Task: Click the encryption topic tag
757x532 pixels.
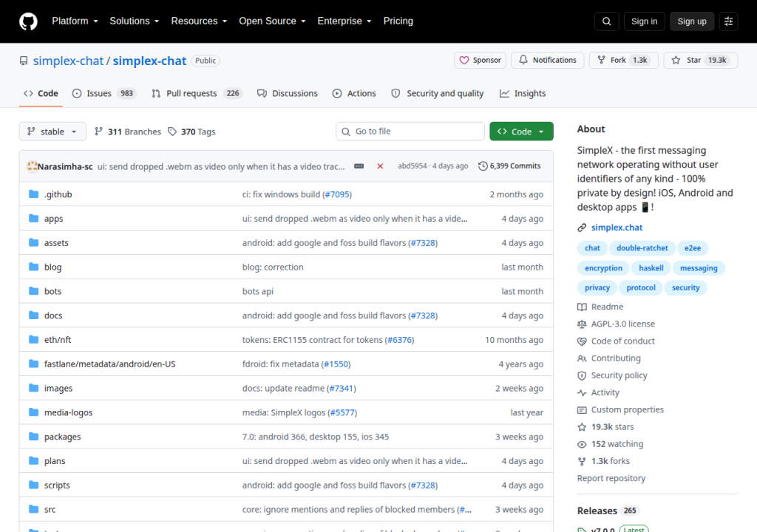Action: coord(603,268)
